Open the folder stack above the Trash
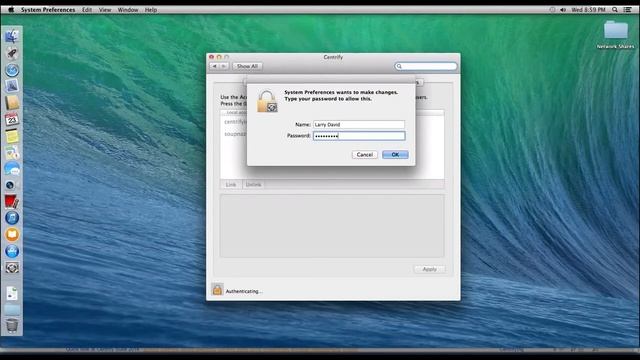This screenshot has height=360, width=640. tap(12, 310)
